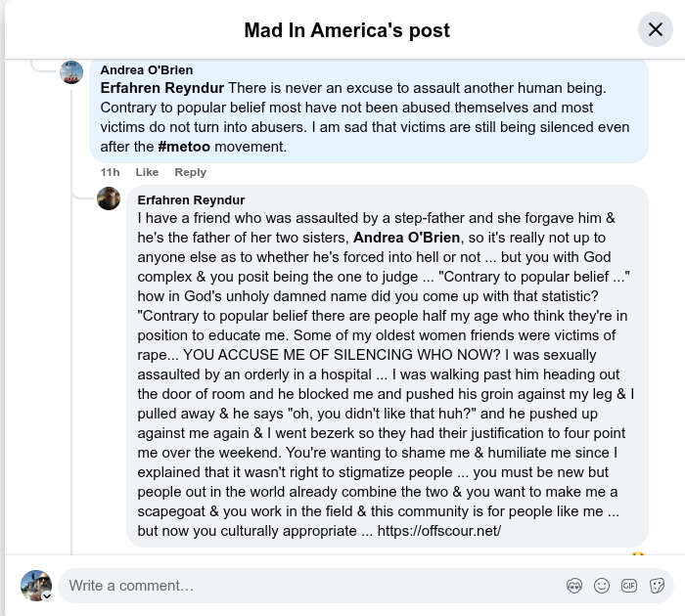Reply to Andrea O'Brien's comment

point(191,172)
